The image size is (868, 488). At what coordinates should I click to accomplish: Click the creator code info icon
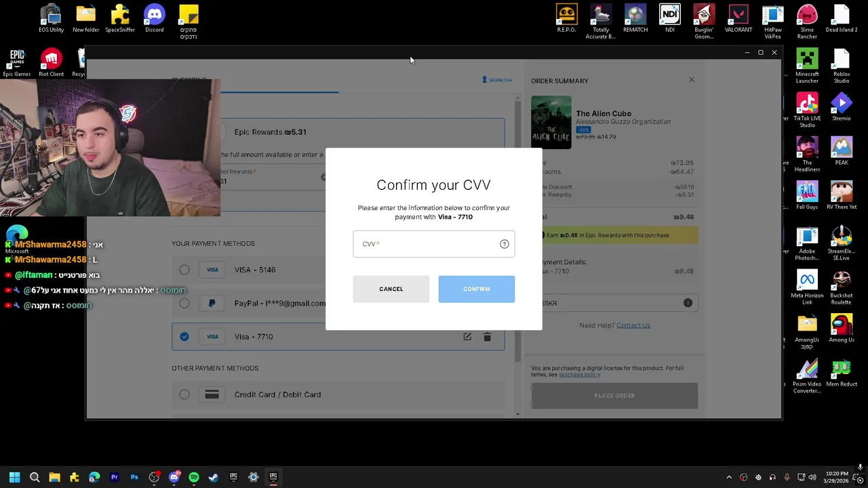(688, 303)
